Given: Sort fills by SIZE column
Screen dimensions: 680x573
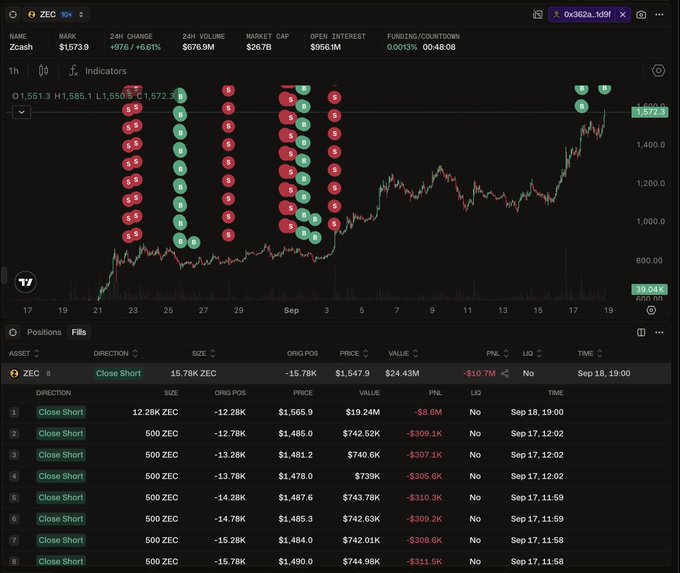Looking at the screenshot, I should click(x=203, y=354).
